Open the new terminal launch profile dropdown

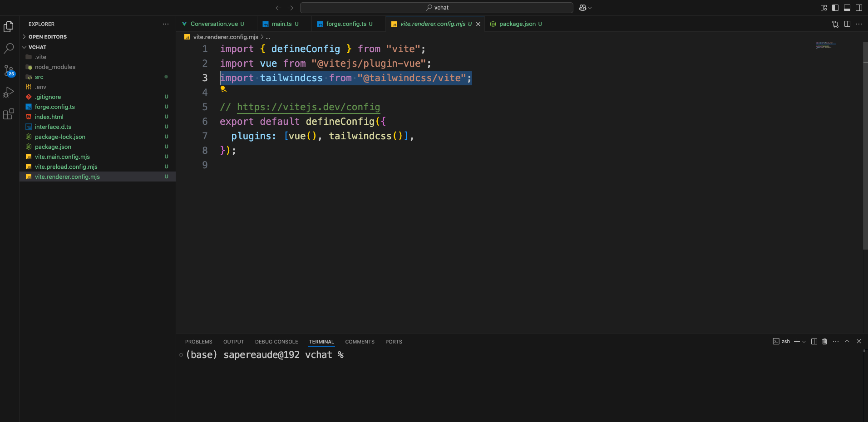[804, 342]
